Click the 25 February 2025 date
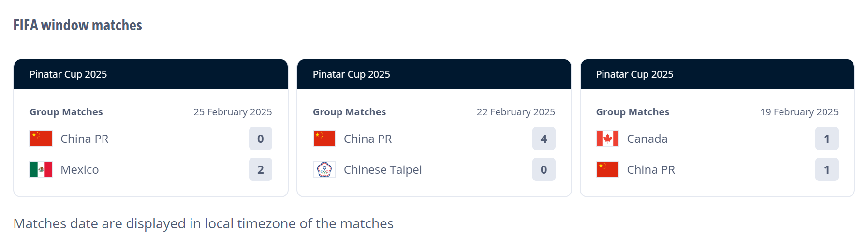 click(233, 112)
